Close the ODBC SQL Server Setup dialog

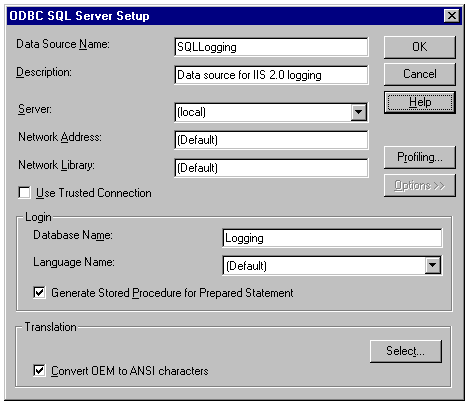pyautogui.click(x=452, y=15)
